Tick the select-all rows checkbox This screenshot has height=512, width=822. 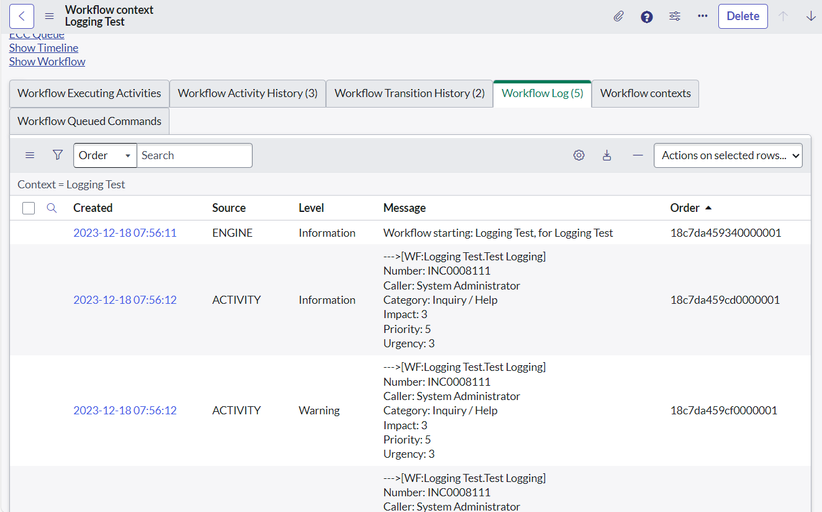[28, 208]
